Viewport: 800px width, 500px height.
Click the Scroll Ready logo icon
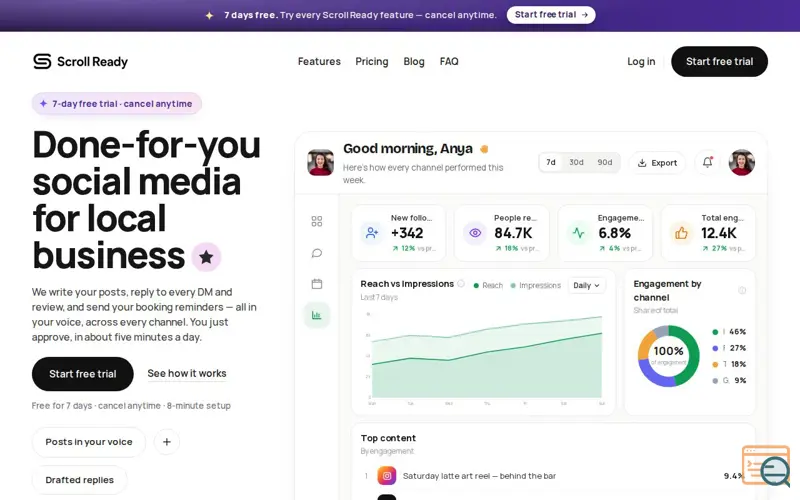(x=42, y=61)
